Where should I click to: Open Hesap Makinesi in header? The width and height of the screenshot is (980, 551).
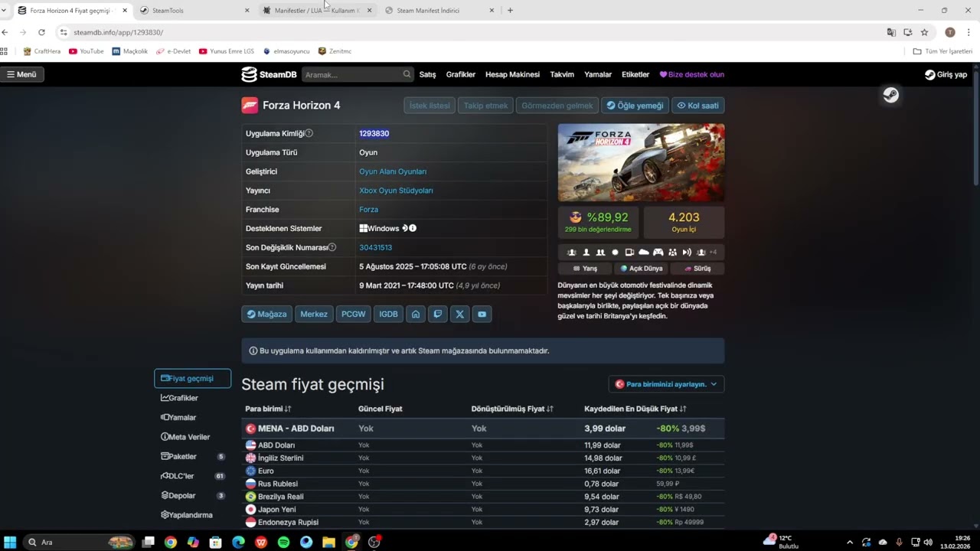tap(512, 74)
